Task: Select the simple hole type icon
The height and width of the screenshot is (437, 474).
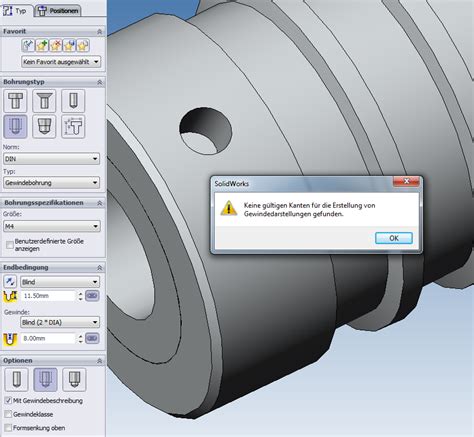Action: pyautogui.click(x=73, y=101)
